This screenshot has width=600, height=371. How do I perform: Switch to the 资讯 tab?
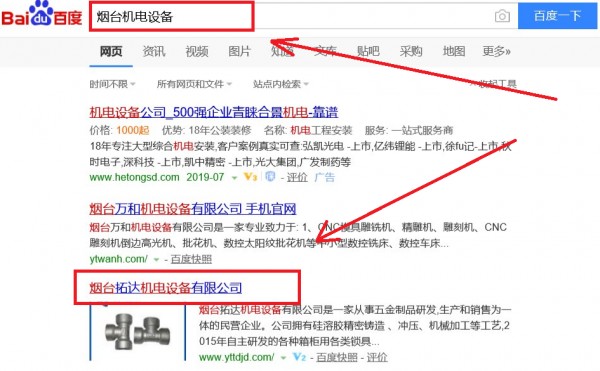(x=154, y=51)
